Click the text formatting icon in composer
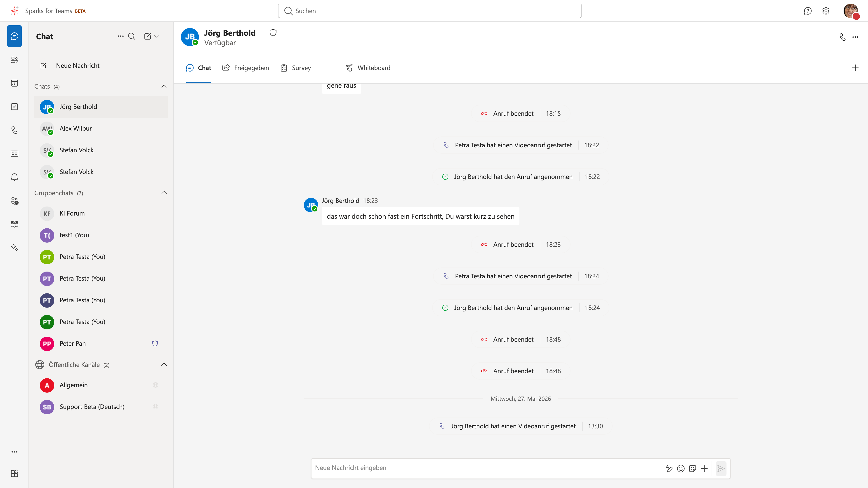The image size is (868, 488). (669, 469)
